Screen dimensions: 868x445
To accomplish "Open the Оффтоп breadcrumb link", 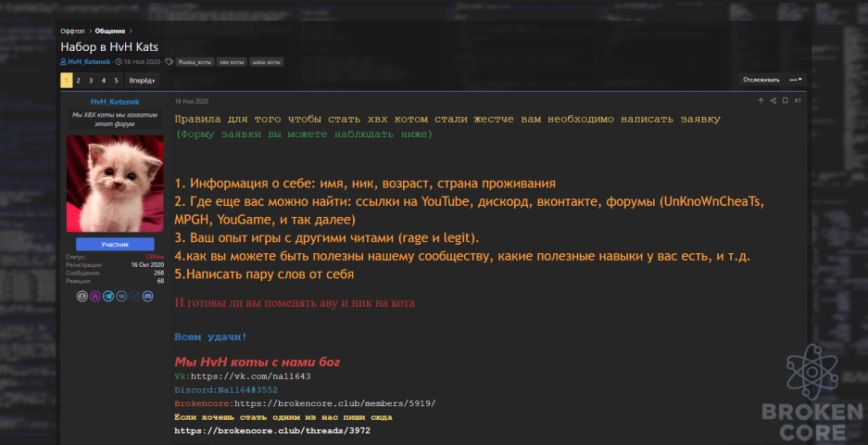I will 72,31.
